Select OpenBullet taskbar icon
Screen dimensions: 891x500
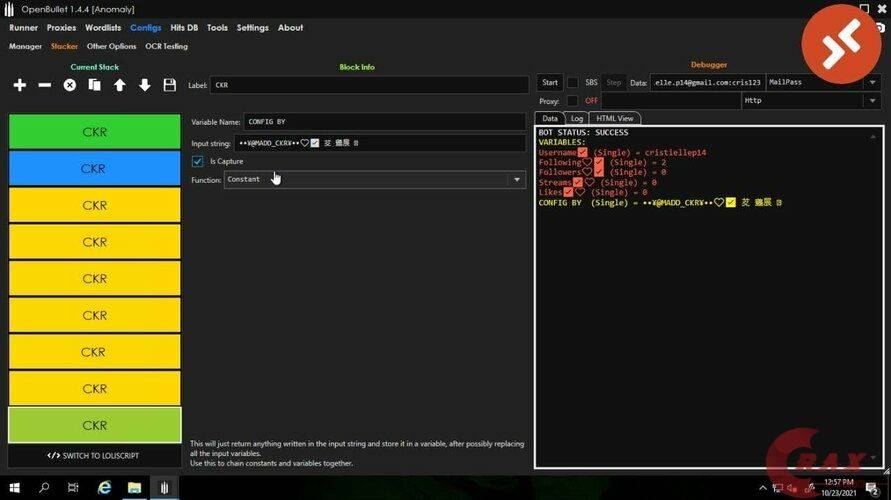click(x=164, y=488)
